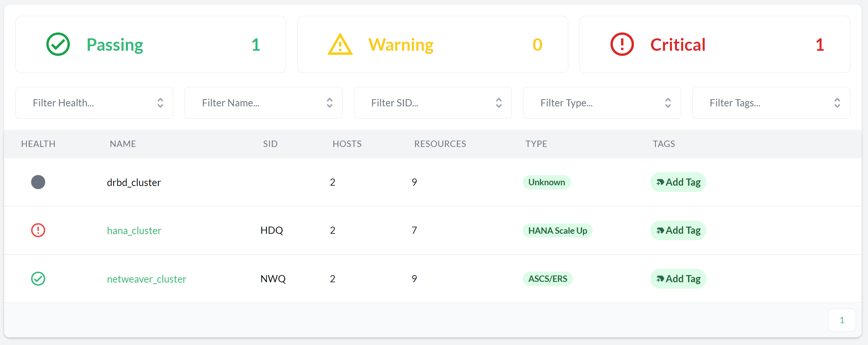Open the hana_cluster details link
This screenshot has width=868, height=345.
point(134,230)
